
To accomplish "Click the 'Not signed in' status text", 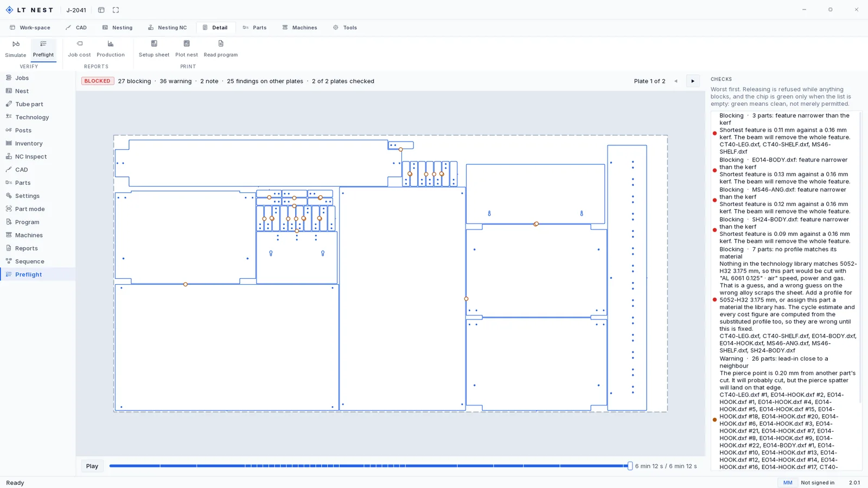I will (x=818, y=483).
